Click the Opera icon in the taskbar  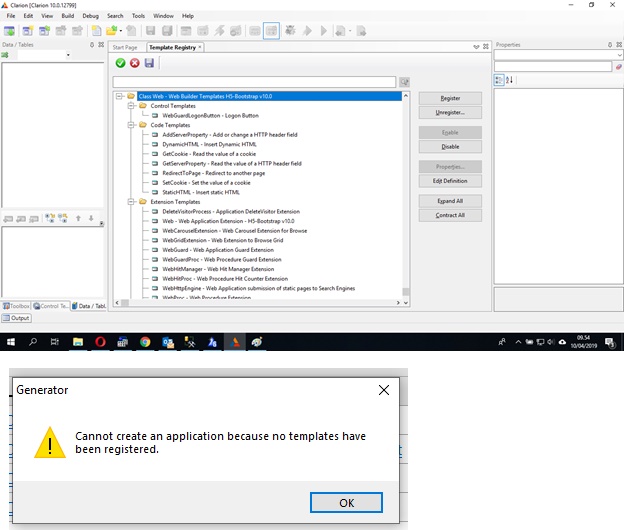coord(100,342)
